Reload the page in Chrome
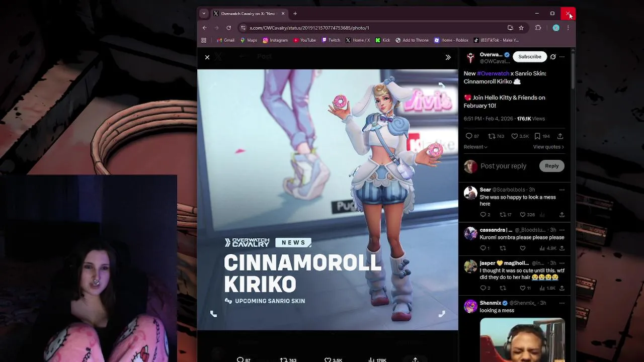Viewport: 644px width, 362px height. coord(229,28)
